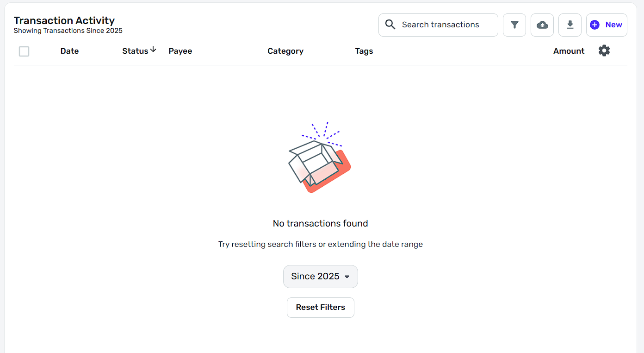Click the download export icon
This screenshot has width=644, height=353.
point(570,25)
